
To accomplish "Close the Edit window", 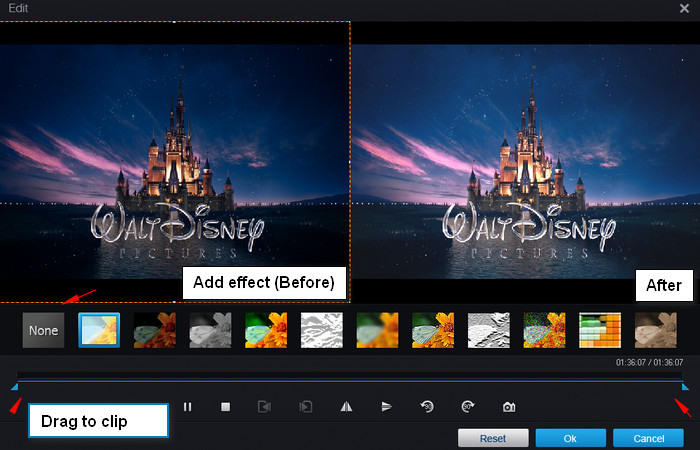I will (x=684, y=8).
